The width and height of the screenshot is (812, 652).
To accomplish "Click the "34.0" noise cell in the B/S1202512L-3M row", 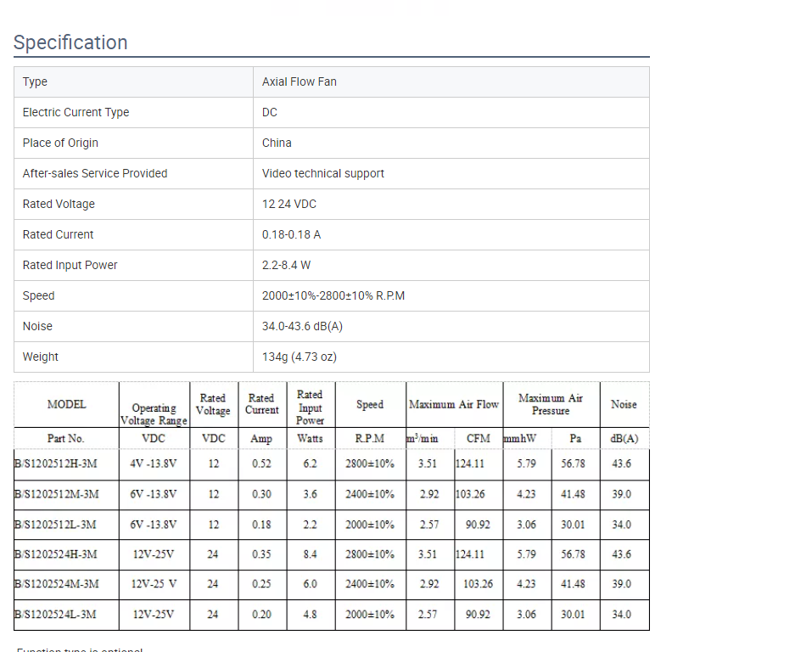I will click(621, 525).
